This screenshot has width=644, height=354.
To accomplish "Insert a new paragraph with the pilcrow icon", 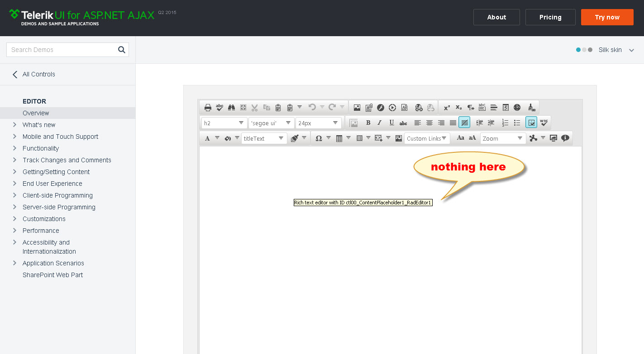I will pos(471,108).
